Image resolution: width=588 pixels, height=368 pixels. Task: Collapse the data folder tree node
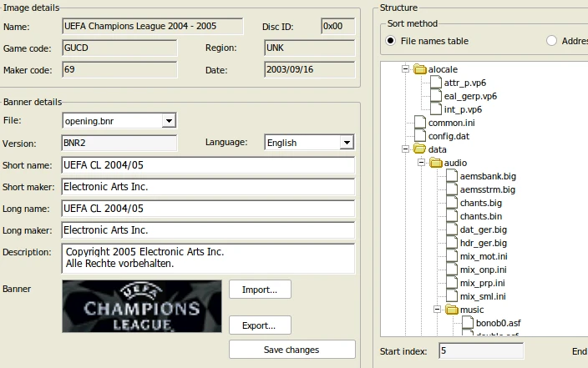pos(405,149)
